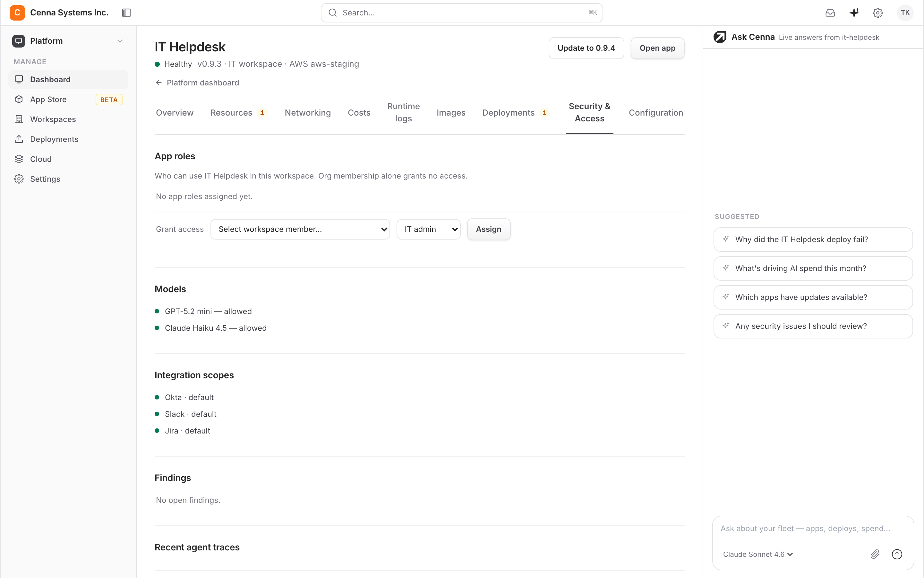The height and width of the screenshot is (578, 924).
Task: Open the Deployments tab with badge
Action: [516, 112]
